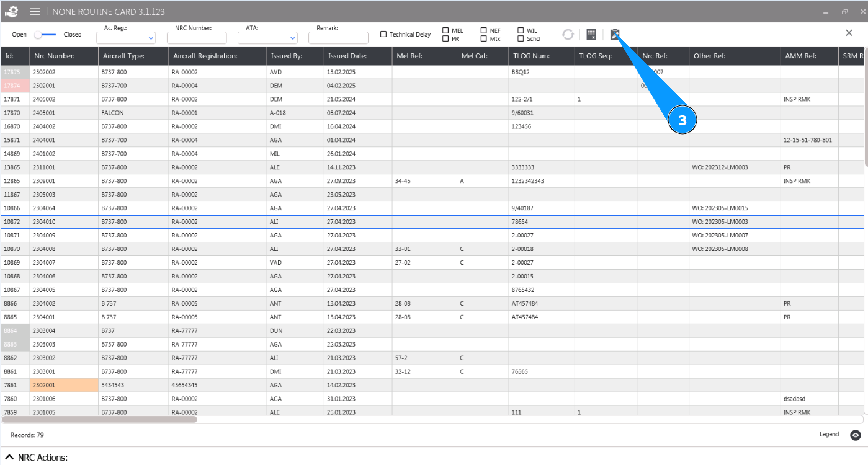
Task: Click the Other Ref column header
Action: pos(735,56)
